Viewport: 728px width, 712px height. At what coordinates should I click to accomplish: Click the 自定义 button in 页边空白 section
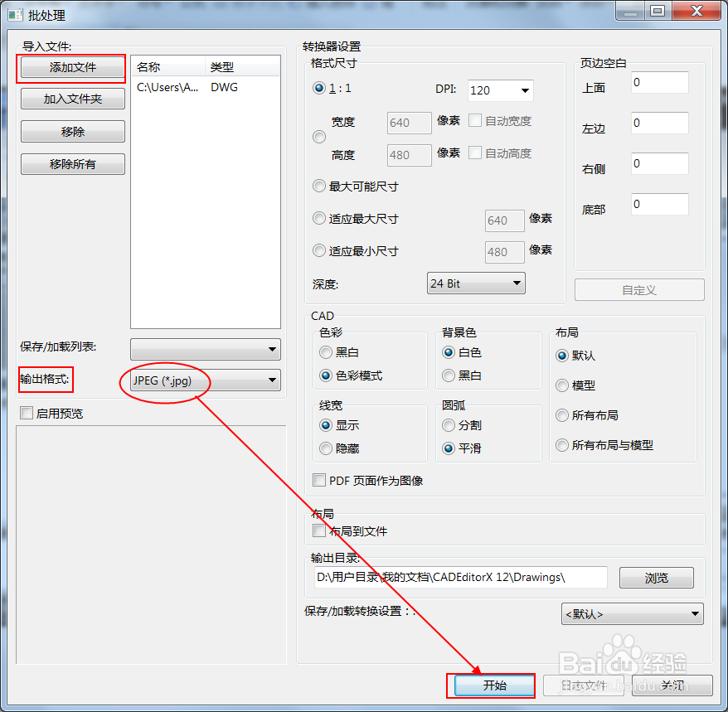pos(638,289)
